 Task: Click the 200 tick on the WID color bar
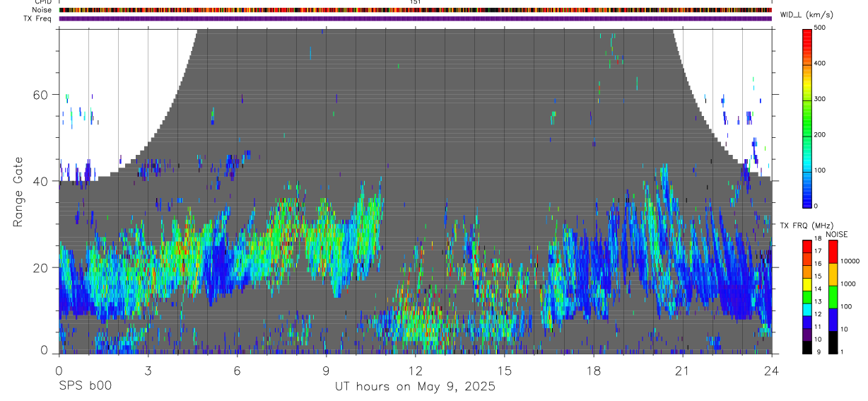821,135
